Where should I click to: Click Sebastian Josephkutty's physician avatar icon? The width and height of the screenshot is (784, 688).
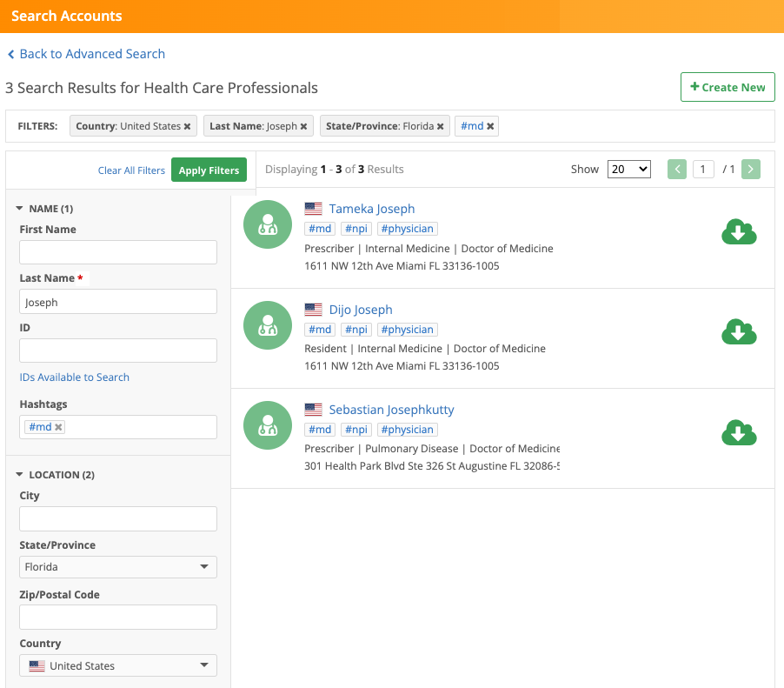click(x=268, y=425)
